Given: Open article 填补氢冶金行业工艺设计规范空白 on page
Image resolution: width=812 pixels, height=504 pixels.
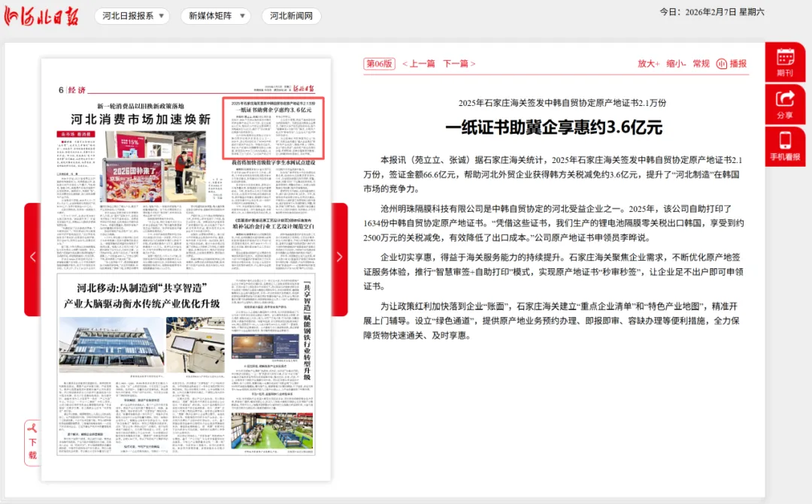Looking at the screenshot, I should pos(273,227).
